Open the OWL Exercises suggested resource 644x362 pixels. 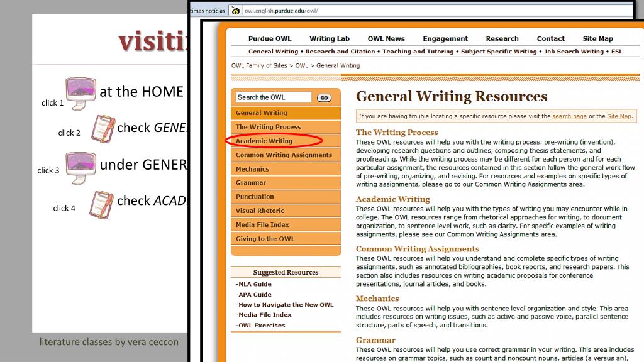click(x=260, y=325)
